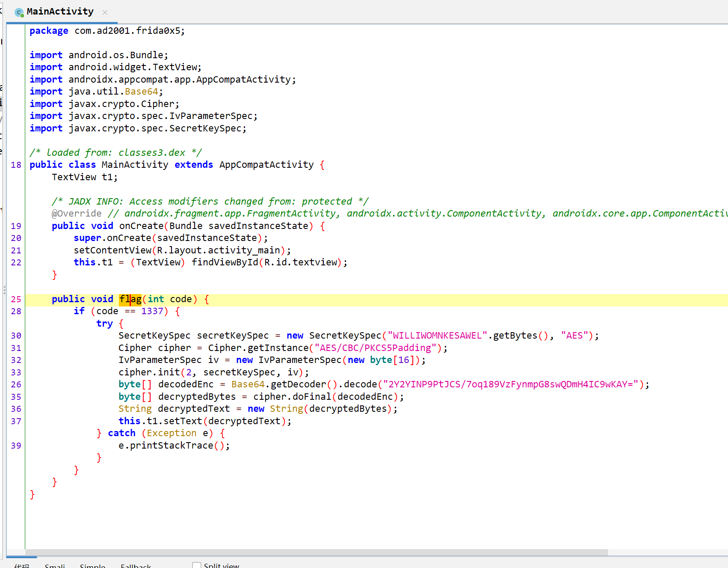Screen dimensions: 728x568
Task: Click the onCreate method name
Action: [x=142, y=226]
